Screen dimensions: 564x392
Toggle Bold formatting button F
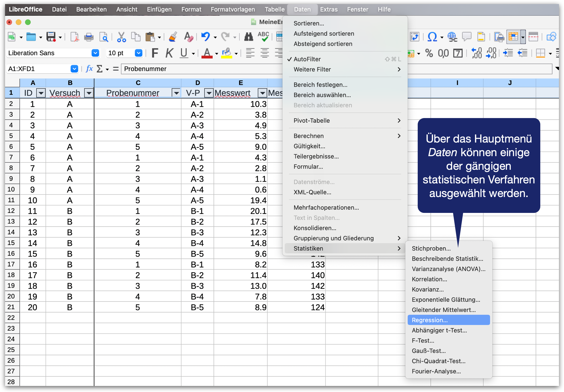(155, 53)
